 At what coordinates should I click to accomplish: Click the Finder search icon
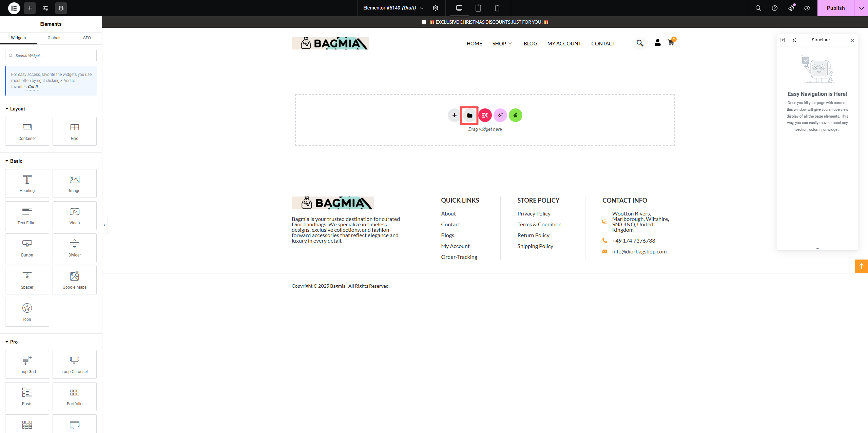pos(758,8)
